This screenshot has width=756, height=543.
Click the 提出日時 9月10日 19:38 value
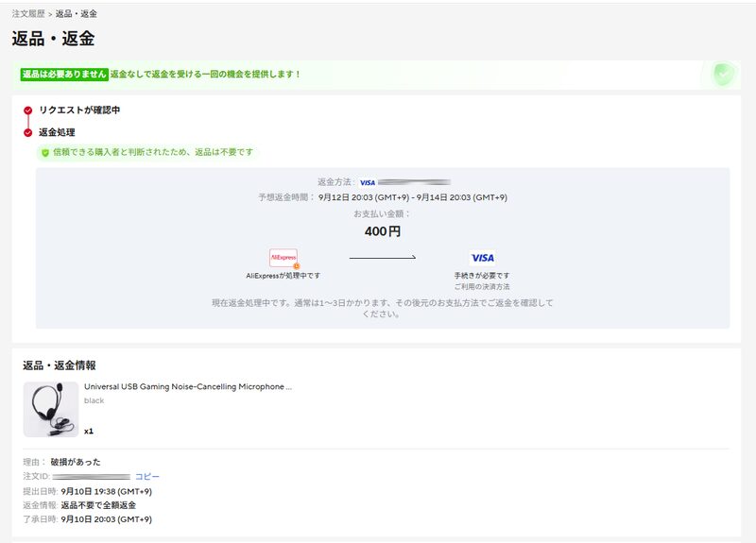click(106, 492)
